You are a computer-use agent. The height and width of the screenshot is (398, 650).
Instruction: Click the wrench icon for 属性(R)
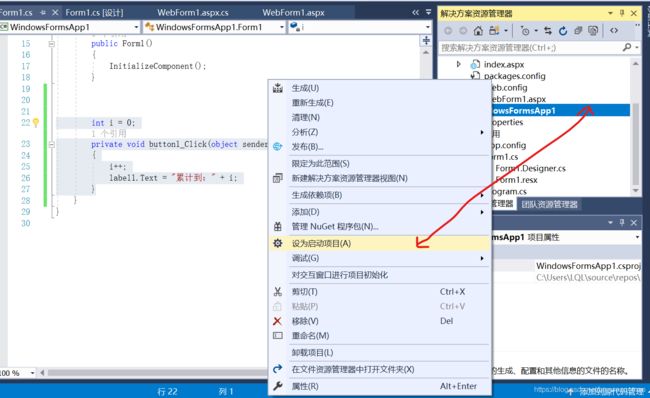pos(277,386)
